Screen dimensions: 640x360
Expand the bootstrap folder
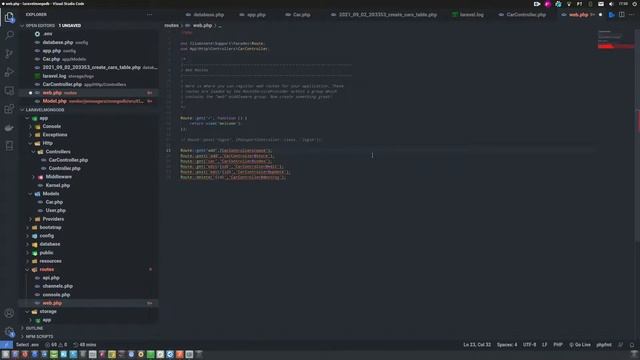(x=51, y=227)
